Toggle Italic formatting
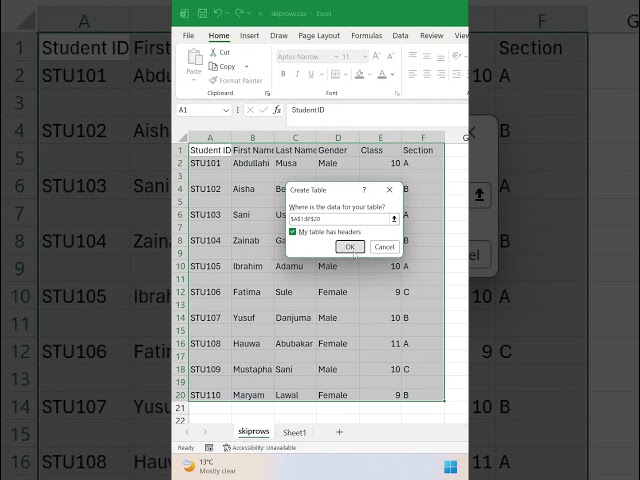640x480 pixels. point(297,74)
